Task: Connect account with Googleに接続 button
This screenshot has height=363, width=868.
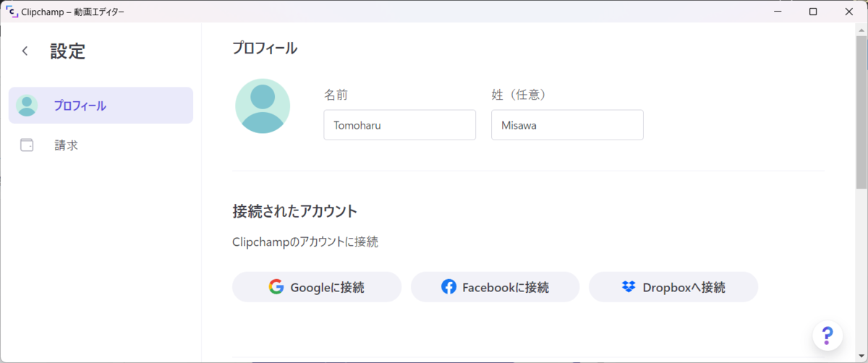Action: pos(317,287)
